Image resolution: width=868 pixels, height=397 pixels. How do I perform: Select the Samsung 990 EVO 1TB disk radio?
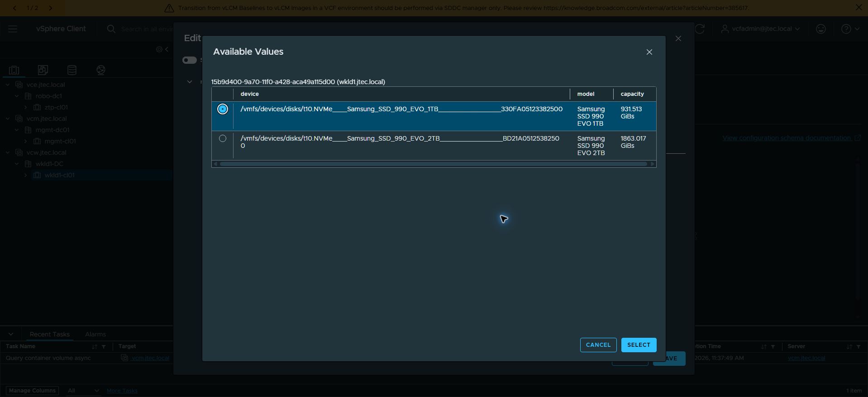pos(223,109)
